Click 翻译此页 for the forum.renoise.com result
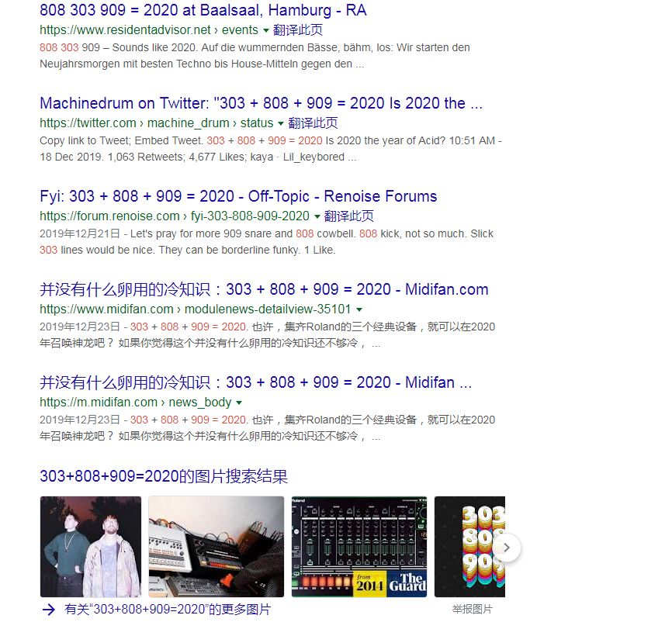Image resolution: width=672 pixels, height=629 pixels. click(349, 216)
